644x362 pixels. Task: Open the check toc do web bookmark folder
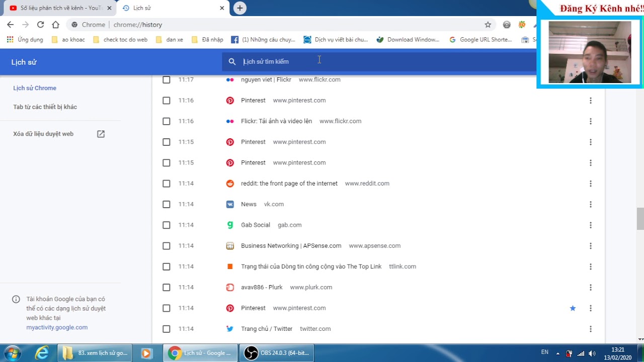point(120,40)
